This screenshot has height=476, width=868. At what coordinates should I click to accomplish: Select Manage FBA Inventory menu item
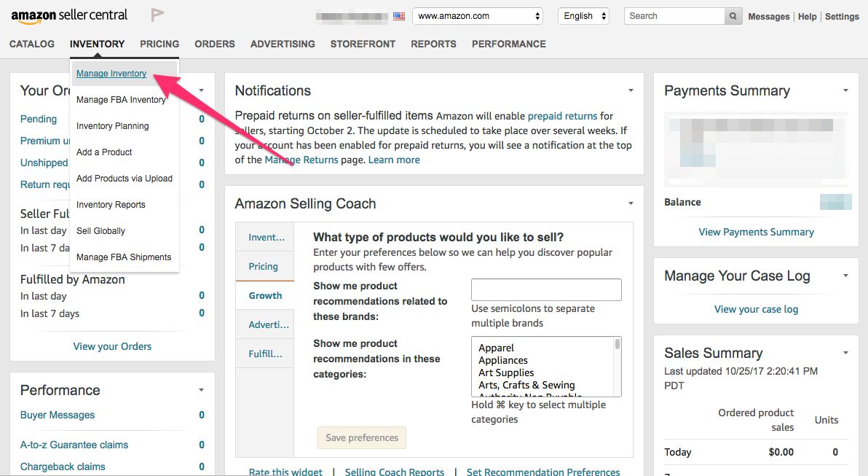pos(121,100)
